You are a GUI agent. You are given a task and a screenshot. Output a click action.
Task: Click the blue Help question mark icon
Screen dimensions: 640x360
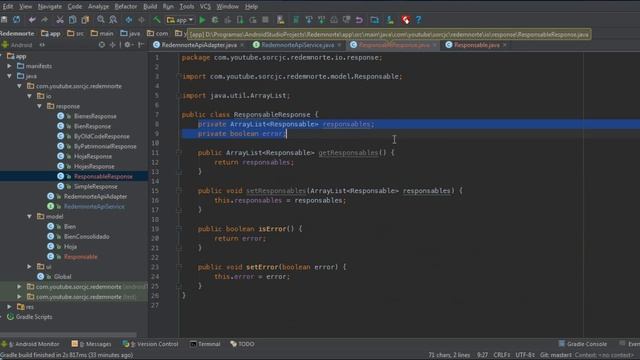[418, 20]
